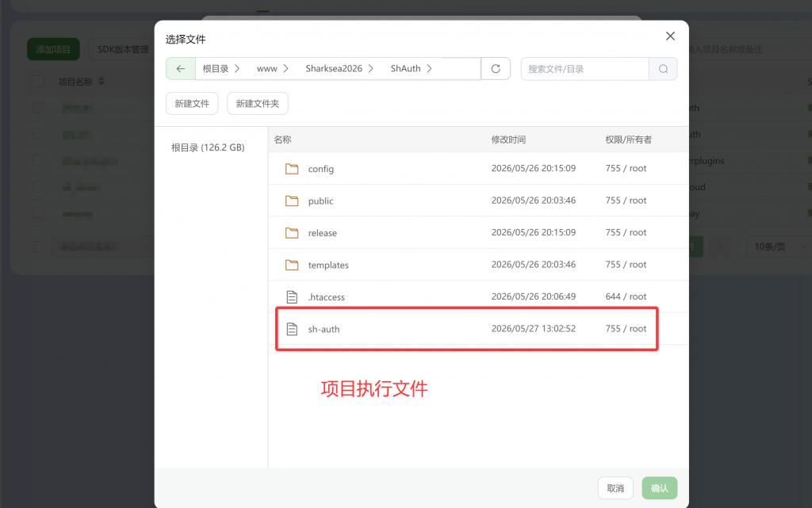812x508 pixels.
Task: Select the .htaccess file name
Action: click(x=326, y=297)
